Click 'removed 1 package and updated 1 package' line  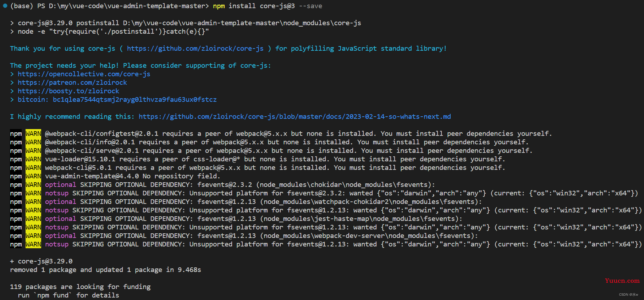point(105,270)
